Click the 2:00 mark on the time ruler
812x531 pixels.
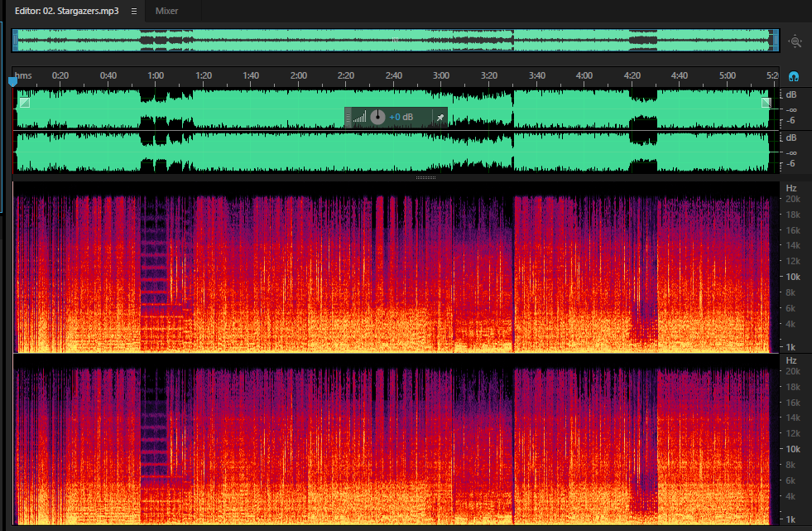298,75
